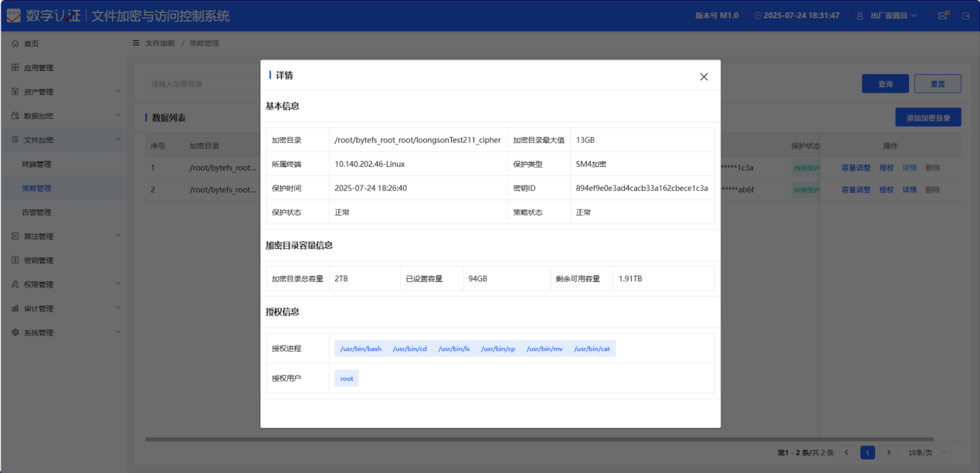The height and width of the screenshot is (473, 980).
Task: Click the 应用管理 grid icon
Action: (15, 68)
